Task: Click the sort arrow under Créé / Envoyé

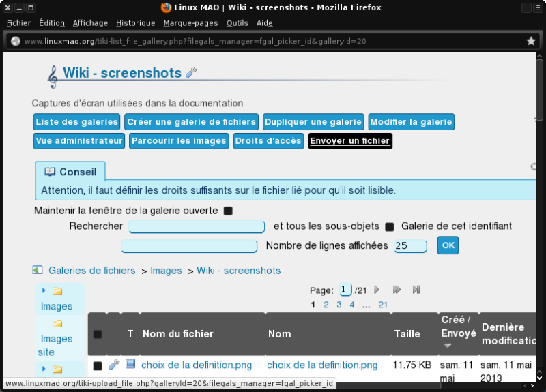Action: (448, 346)
